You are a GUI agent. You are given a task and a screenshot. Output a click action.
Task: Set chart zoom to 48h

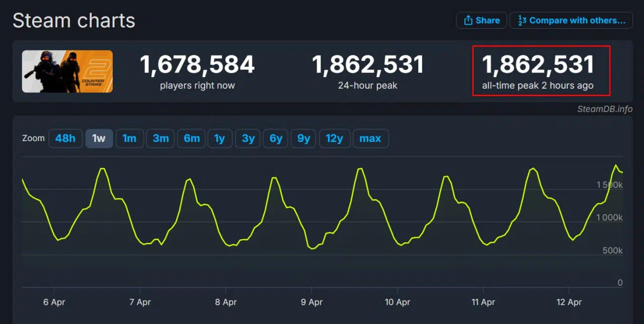[x=65, y=139]
